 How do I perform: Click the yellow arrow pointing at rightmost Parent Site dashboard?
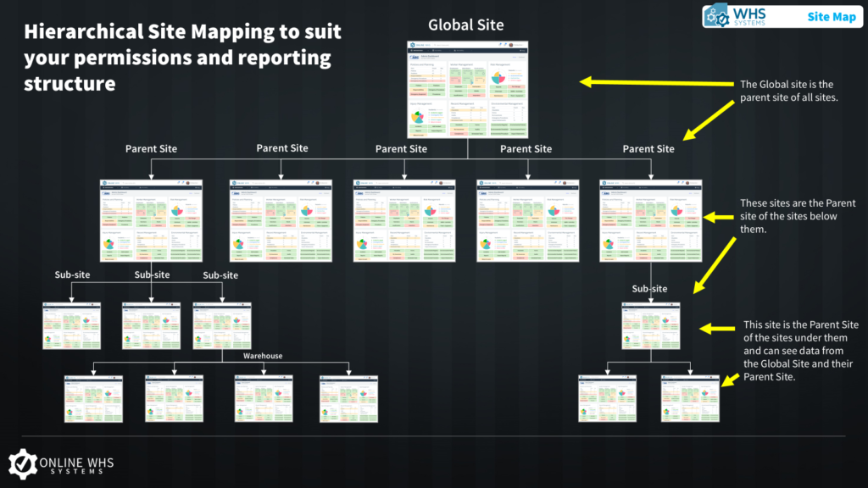pyautogui.click(x=721, y=217)
